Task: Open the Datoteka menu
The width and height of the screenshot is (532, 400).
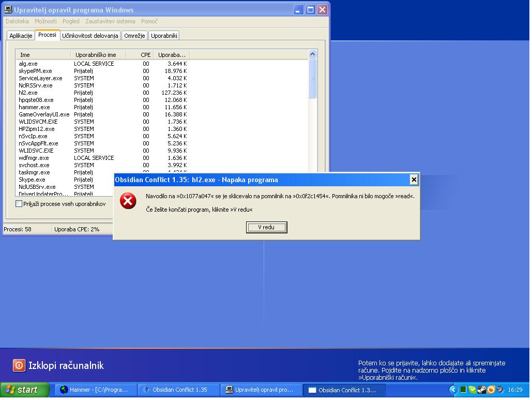Action: (x=17, y=21)
